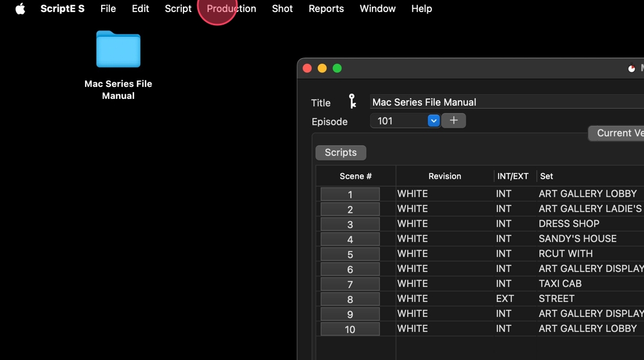The height and width of the screenshot is (360, 644).
Task: Click ART GALLERY DISPLAY in scene 9 row
Action: 591,313
